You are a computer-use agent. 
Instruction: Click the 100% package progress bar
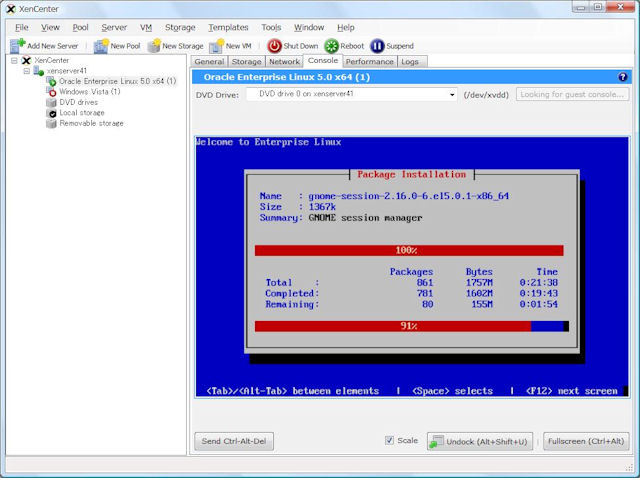click(409, 250)
